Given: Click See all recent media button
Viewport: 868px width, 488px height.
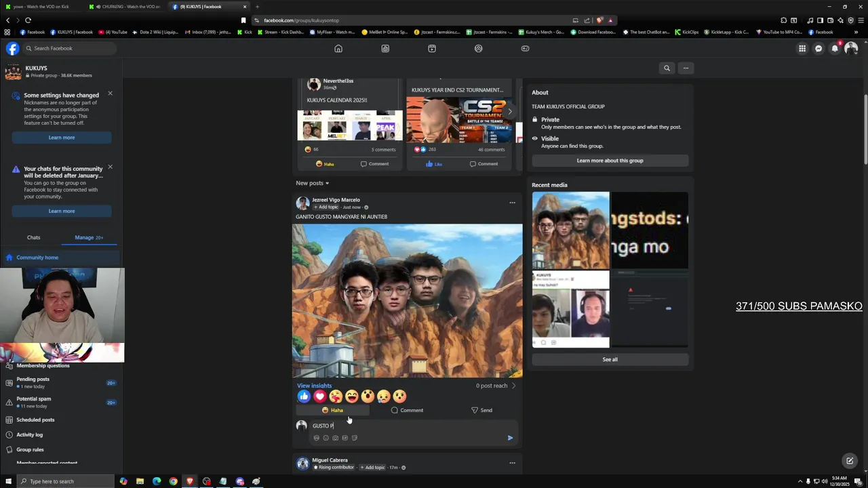Looking at the screenshot, I should pyautogui.click(x=610, y=359).
